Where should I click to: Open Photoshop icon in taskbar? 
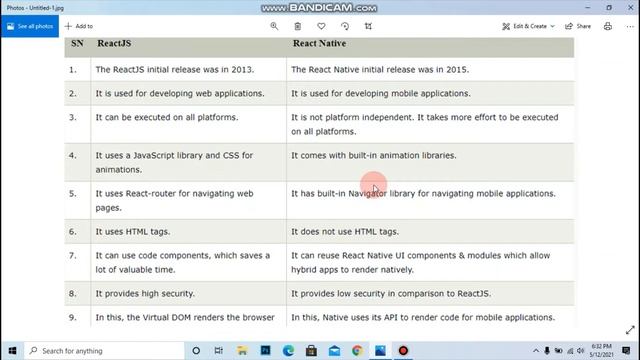[265, 351]
